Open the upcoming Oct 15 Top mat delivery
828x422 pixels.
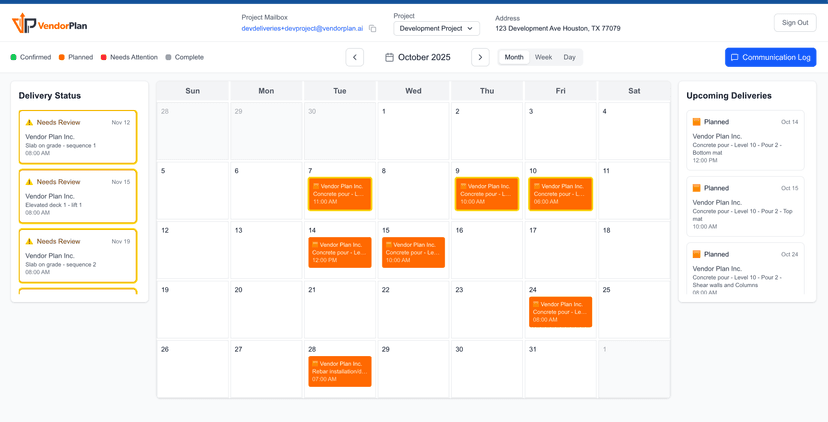(745, 207)
